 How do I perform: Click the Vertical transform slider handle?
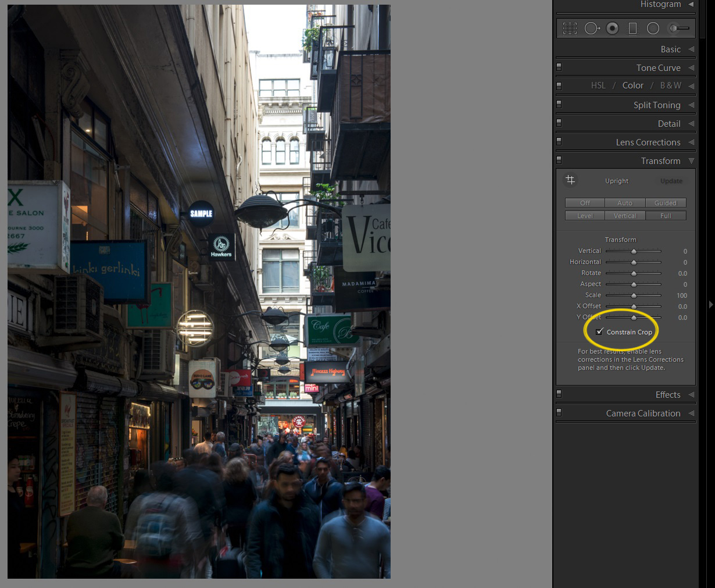(634, 251)
